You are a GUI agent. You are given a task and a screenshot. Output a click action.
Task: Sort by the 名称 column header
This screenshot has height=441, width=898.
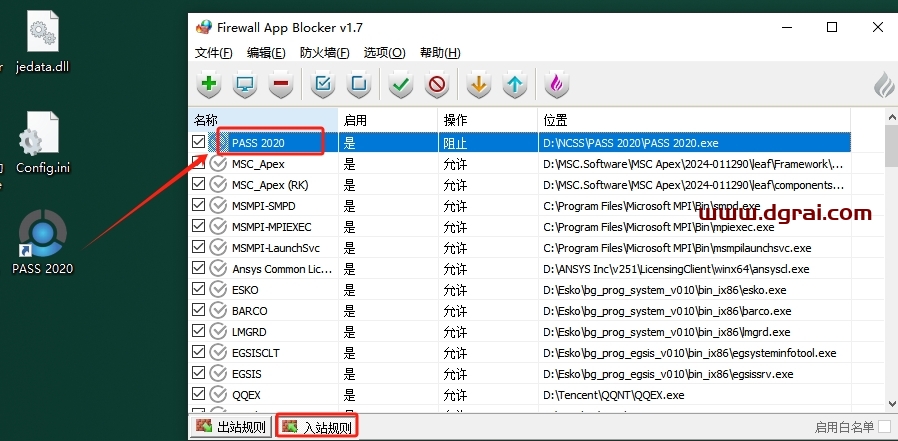pyautogui.click(x=263, y=120)
